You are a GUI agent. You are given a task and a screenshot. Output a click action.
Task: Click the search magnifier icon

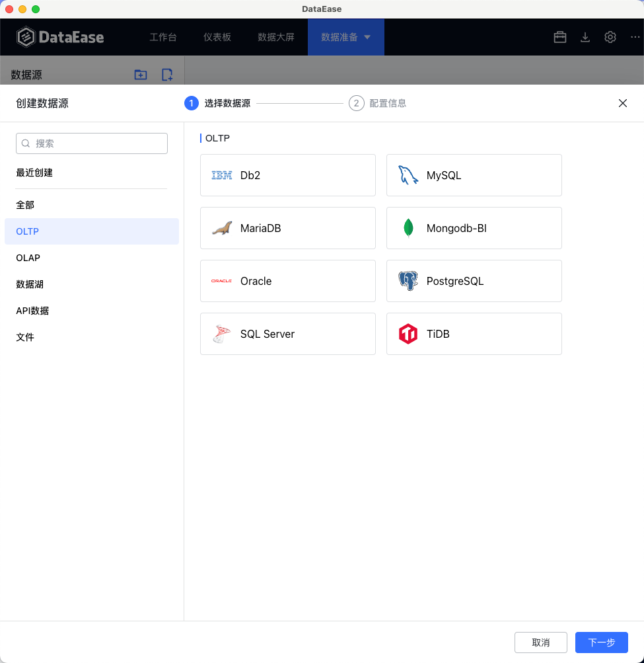[x=26, y=143]
